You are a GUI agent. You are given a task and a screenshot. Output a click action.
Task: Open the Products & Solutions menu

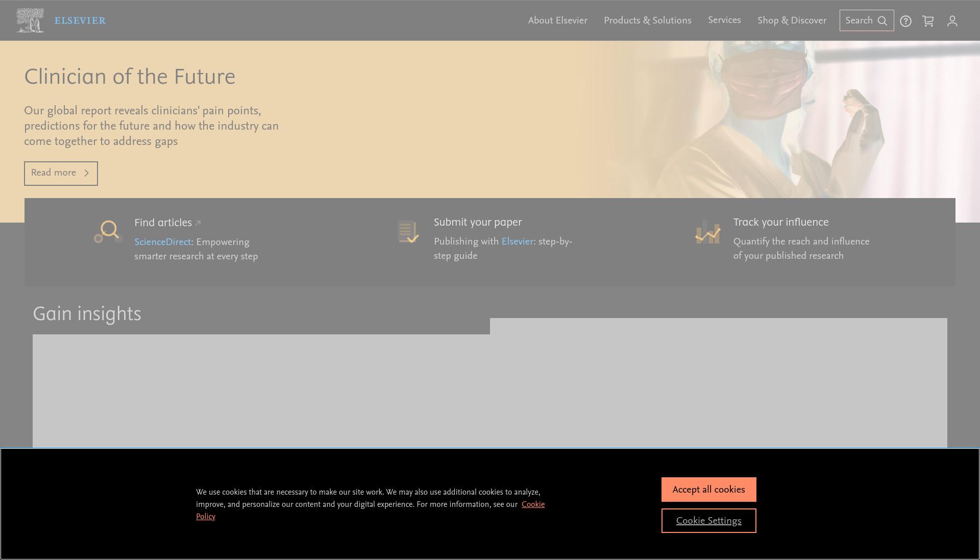pos(647,20)
